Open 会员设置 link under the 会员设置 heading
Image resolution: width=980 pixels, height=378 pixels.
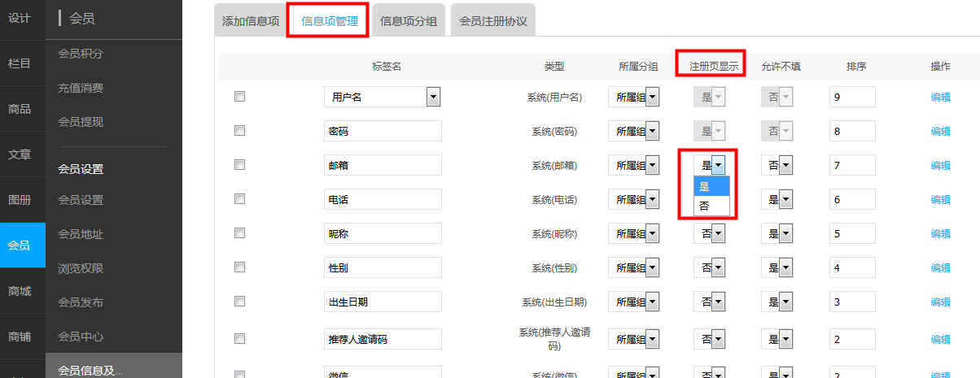click(x=81, y=200)
